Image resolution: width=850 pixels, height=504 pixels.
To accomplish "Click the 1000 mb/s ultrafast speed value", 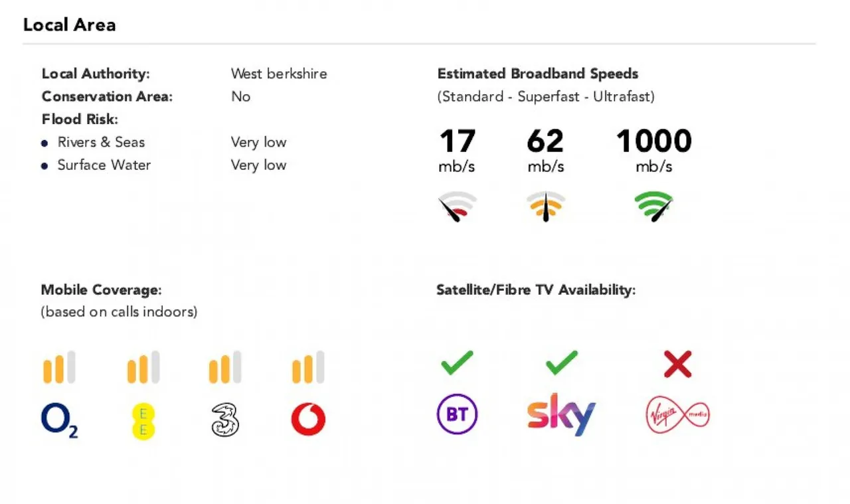I will 654,150.
